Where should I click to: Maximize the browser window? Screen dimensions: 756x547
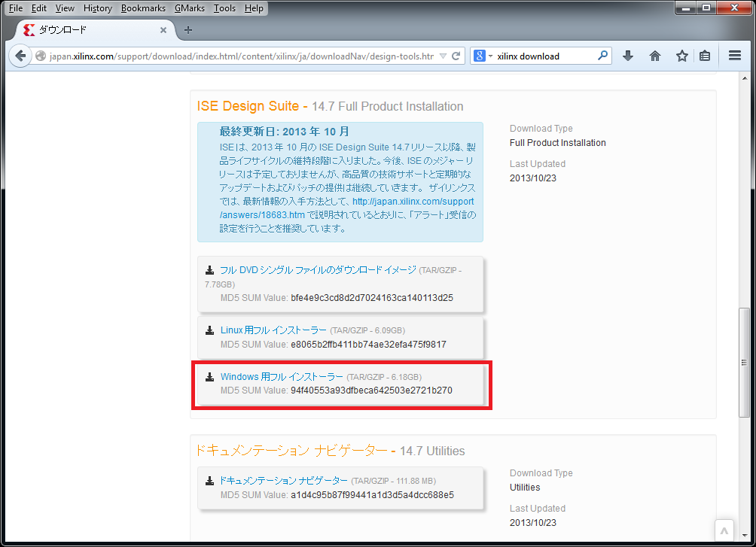(706, 8)
